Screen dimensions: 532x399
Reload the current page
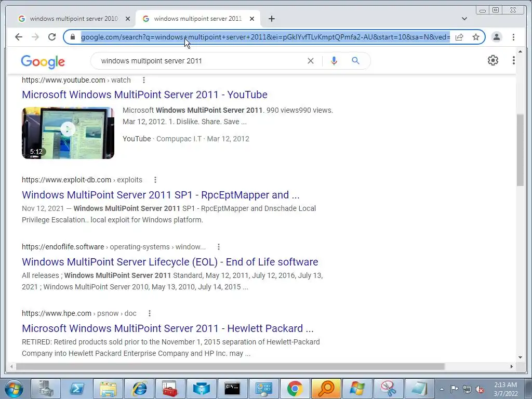[52, 37]
